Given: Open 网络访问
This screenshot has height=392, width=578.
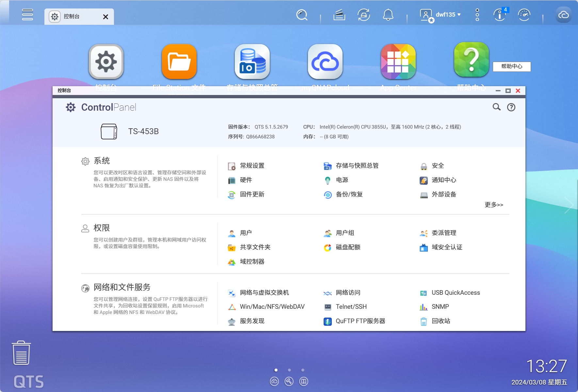Looking at the screenshot, I should (342, 293).
